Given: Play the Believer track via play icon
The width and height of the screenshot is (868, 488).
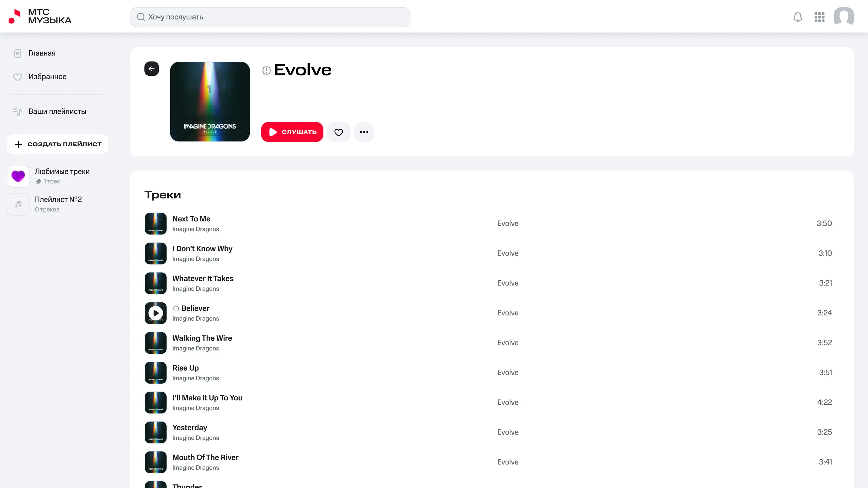Looking at the screenshot, I should tap(156, 313).
